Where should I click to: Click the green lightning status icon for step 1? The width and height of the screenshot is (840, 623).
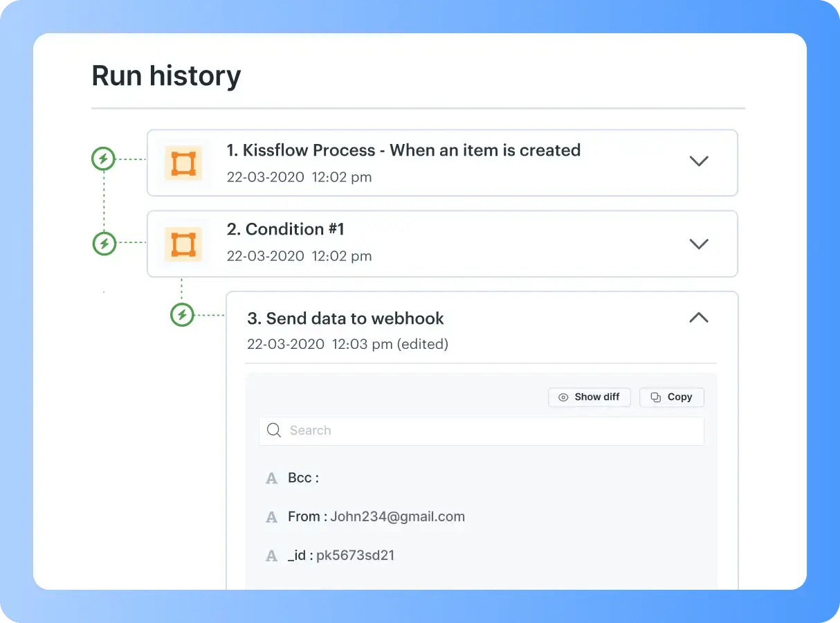[x=103, y=159]
